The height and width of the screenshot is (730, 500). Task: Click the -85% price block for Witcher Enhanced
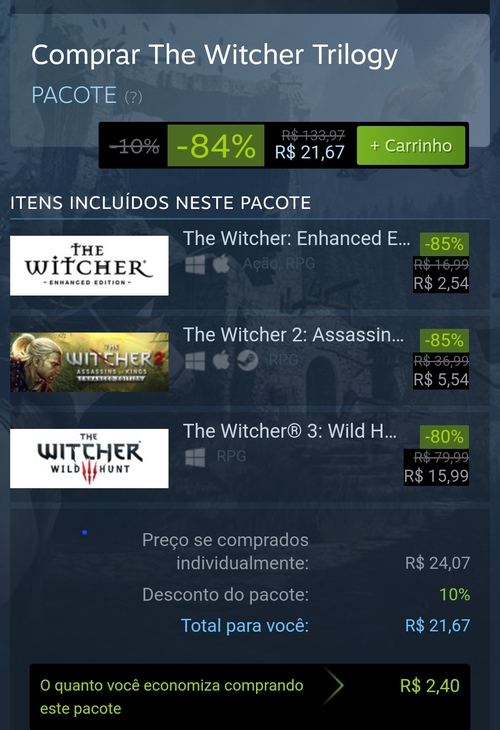pos(441,263)
